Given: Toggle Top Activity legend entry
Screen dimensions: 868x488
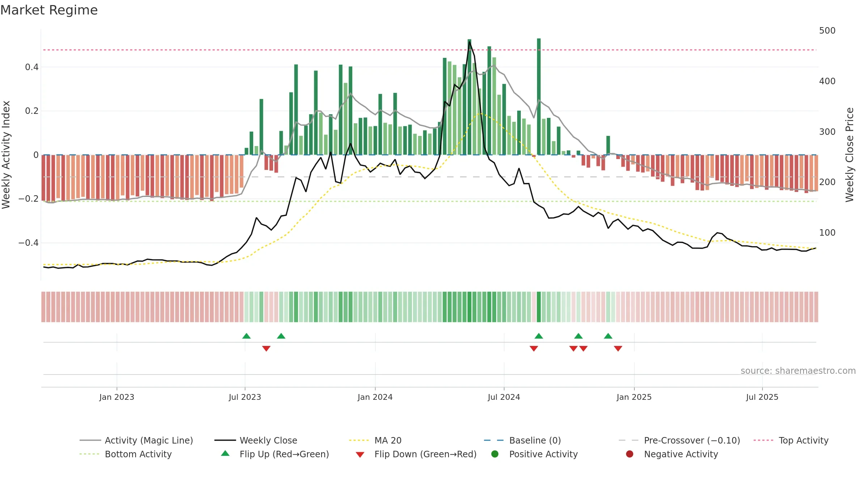Looking at the screenshot, I should point(791,440).
